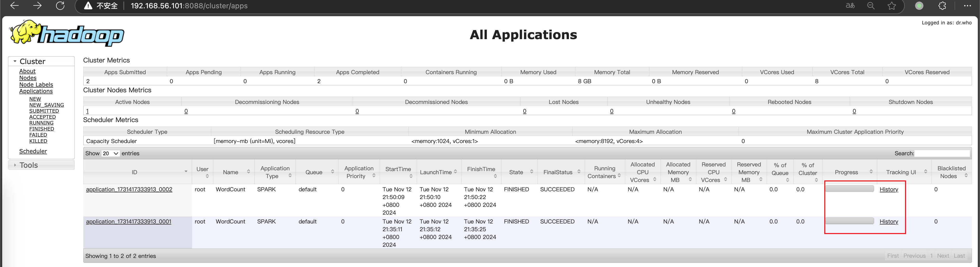Filter applications by RUNNING state
The width and height of the screenshot is (980, 267).
[x=42, y=123]
